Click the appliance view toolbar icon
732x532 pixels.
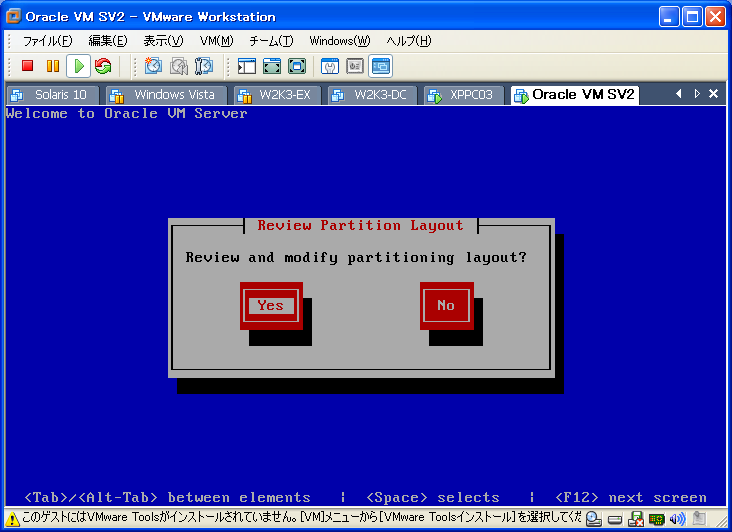pos(355,66)
